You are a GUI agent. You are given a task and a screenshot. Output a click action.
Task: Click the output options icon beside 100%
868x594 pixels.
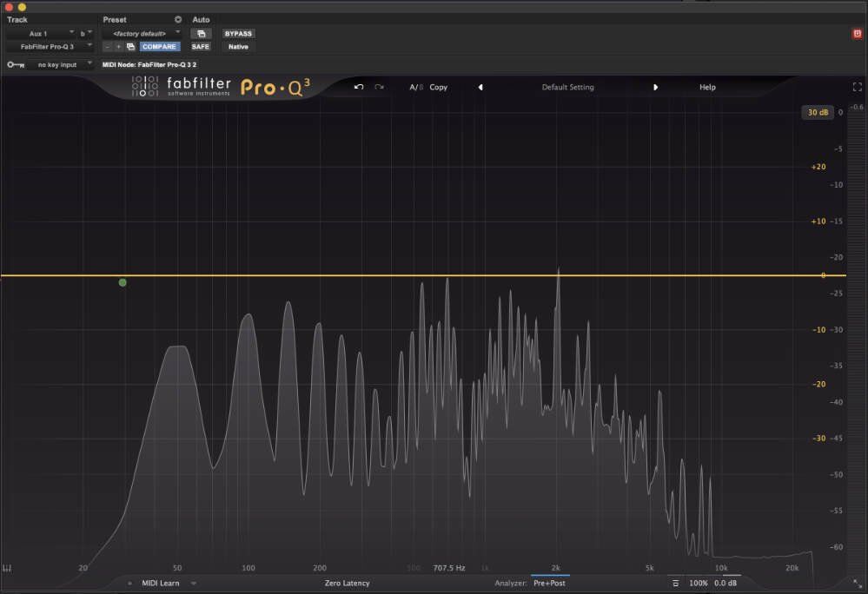[675, 583]
